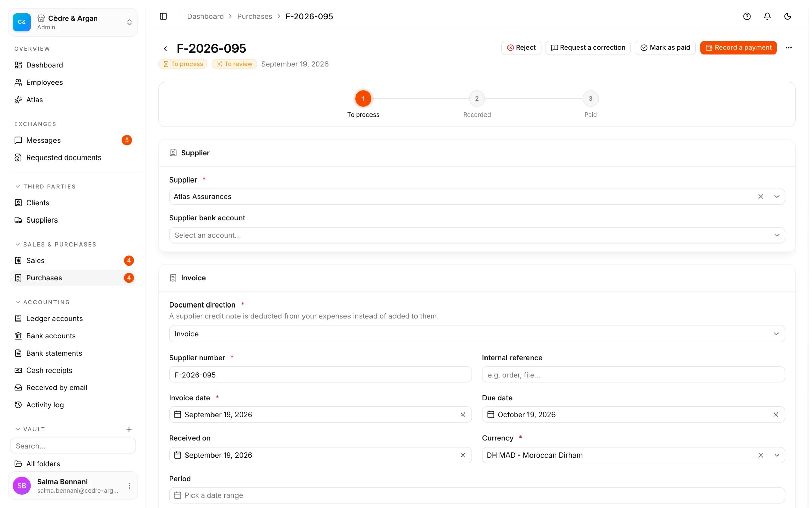Select step 3 Paid in progress tracker
Image resolution: width=812 pixels, height=508 pixels.
(590, 99)
